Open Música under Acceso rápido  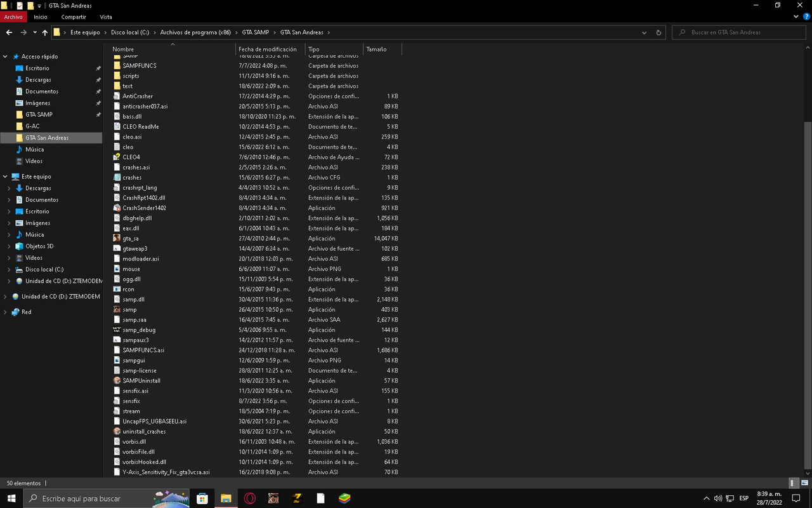(35, 149)
